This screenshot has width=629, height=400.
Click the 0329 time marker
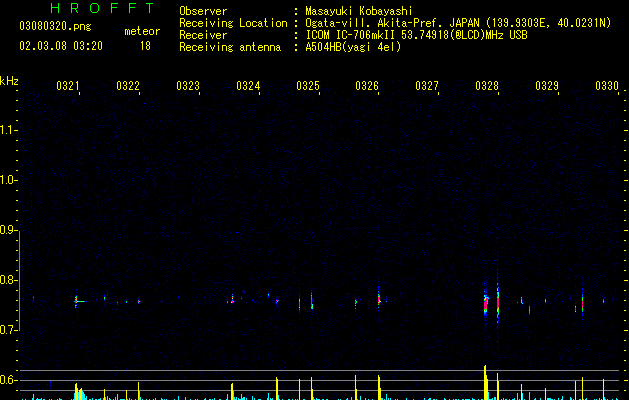tap(547, 86)
